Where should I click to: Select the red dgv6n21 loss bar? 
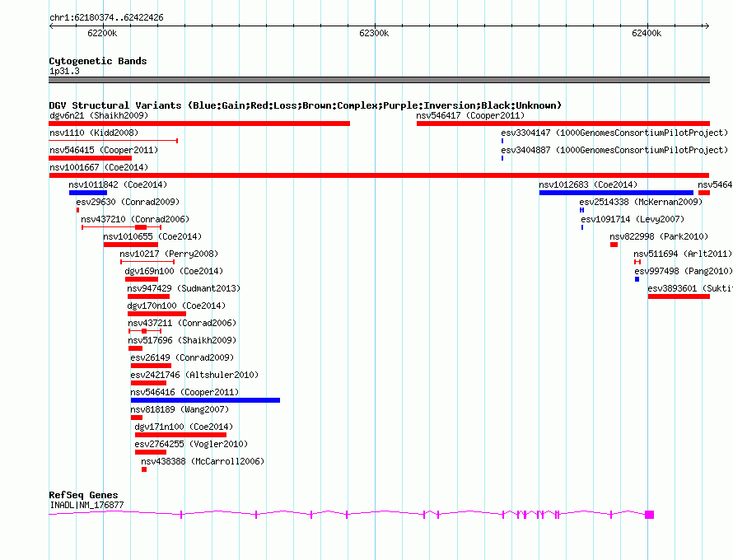[199, 124]
